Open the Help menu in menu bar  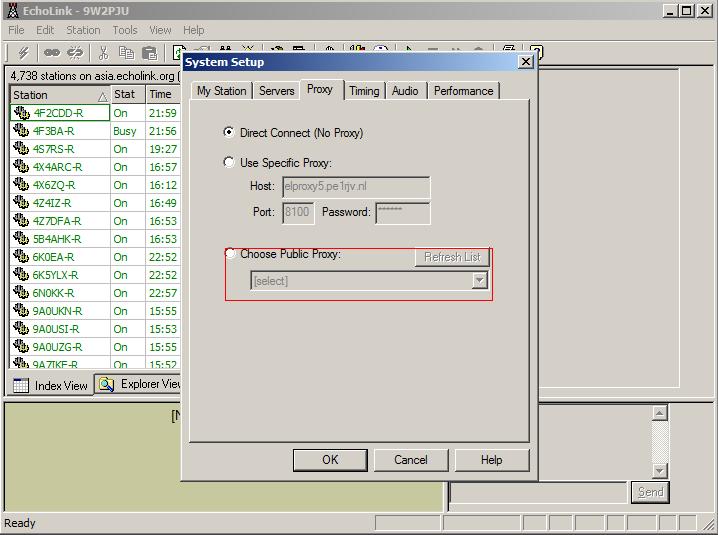(x=194, y=30)
